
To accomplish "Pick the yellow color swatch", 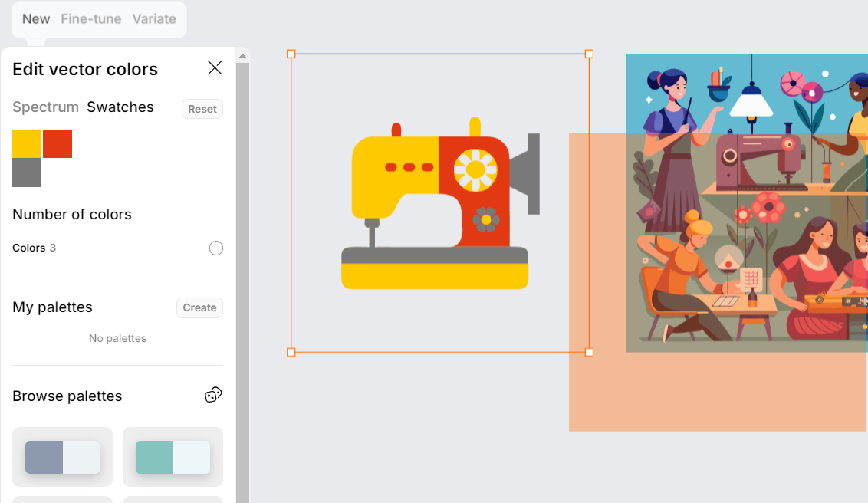I will pyautogui.click(x=27, y=144).
